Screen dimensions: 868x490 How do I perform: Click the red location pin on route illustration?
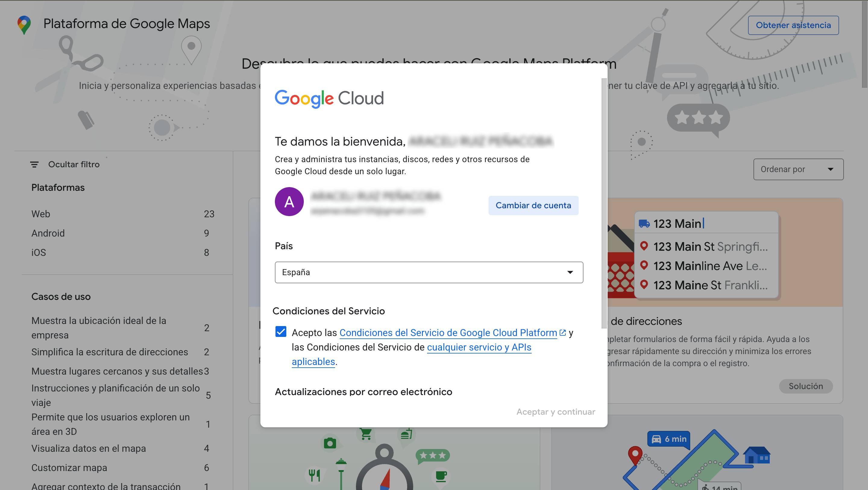[x=635, y=456]
